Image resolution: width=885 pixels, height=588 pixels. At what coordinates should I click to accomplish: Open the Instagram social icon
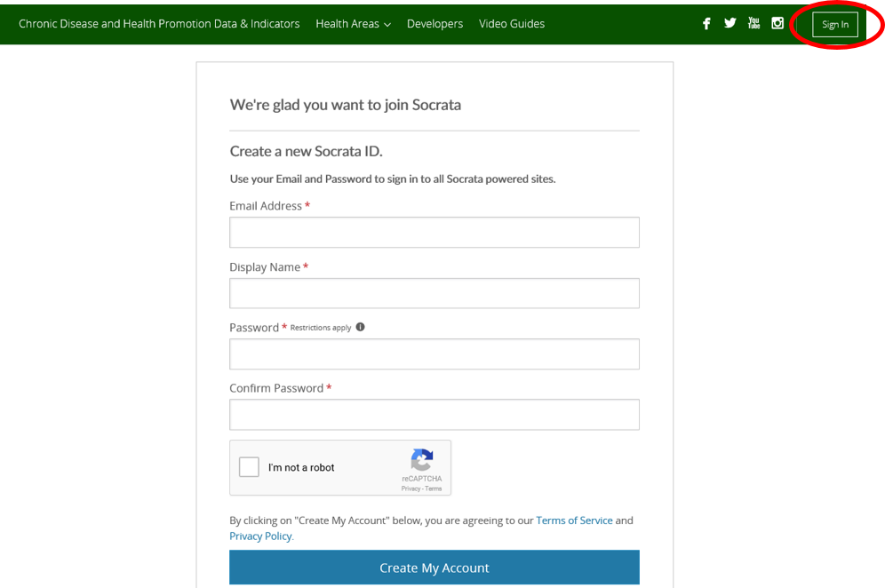[x=777, y=23]
